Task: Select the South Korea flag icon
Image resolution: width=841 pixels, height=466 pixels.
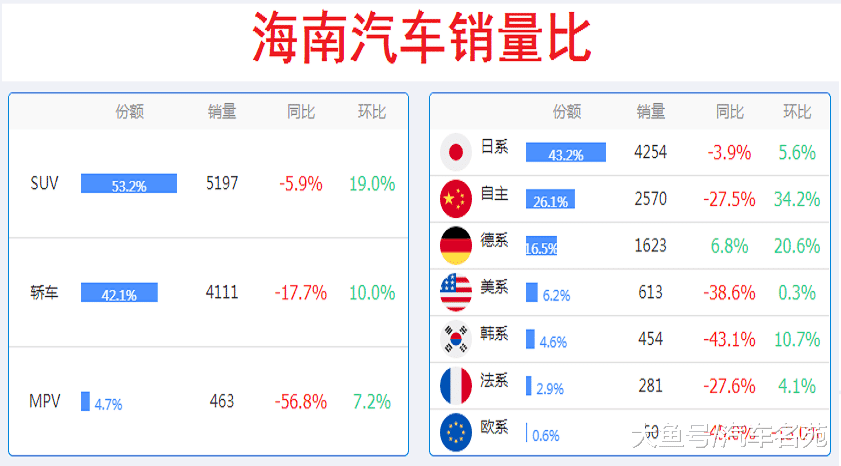Action: (455, 339)
